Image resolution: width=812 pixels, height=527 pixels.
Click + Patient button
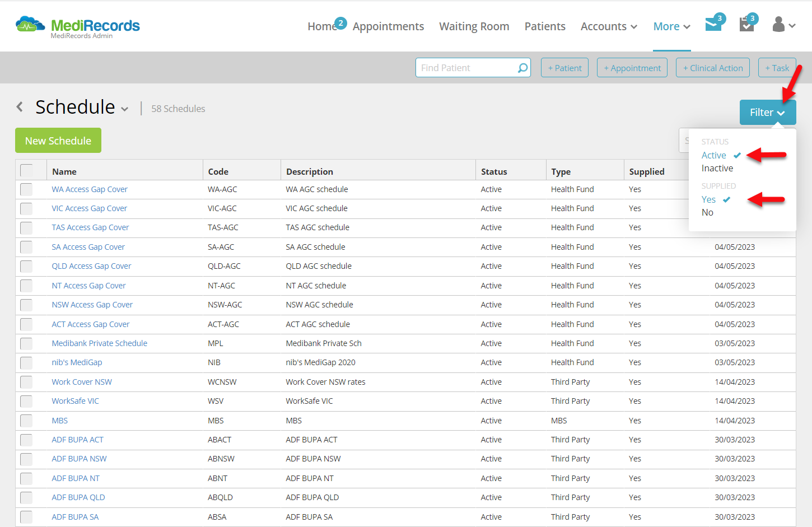coord(564,68)
